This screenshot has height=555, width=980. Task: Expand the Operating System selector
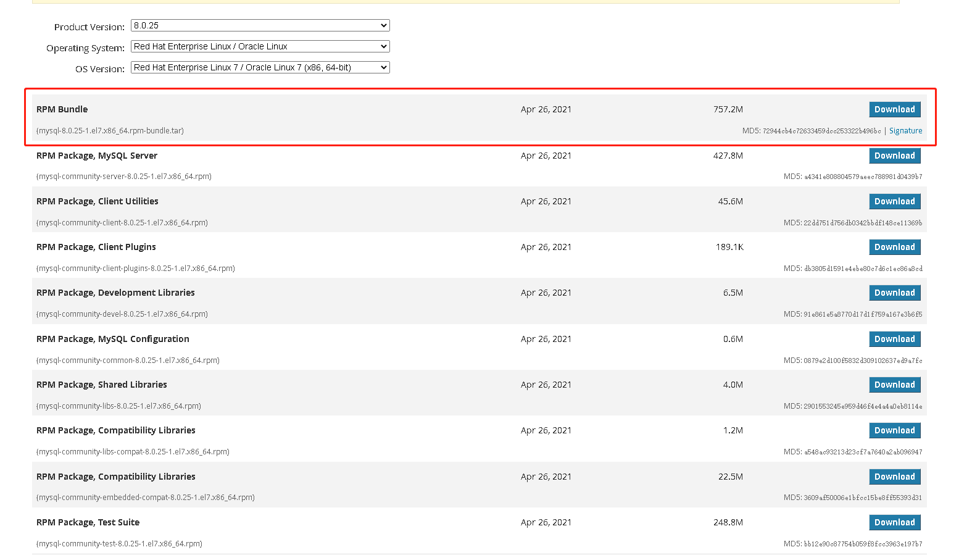(x=260, y=46)
